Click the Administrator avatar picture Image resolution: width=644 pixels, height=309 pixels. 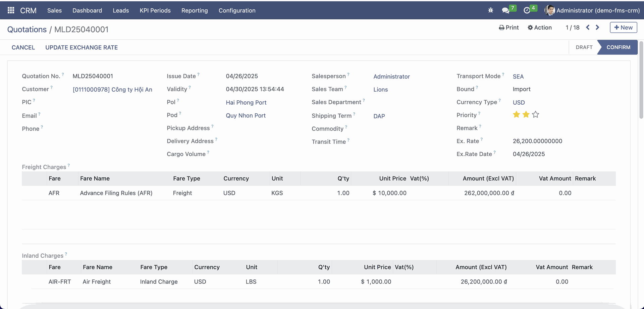coord(549,10)
